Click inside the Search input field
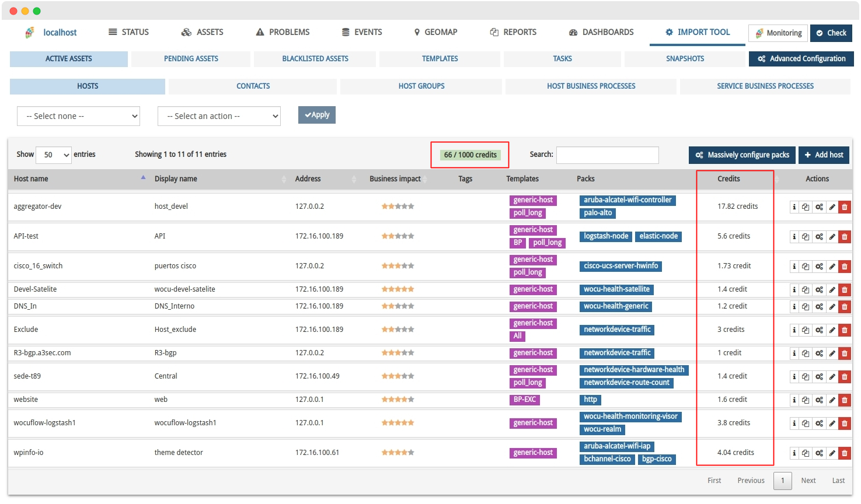 tap(608, 155)
